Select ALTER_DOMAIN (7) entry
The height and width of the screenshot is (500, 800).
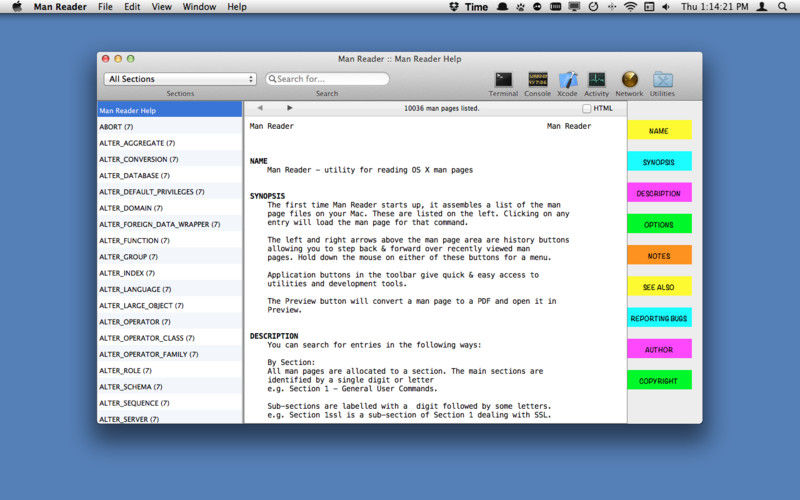(169, 208)
